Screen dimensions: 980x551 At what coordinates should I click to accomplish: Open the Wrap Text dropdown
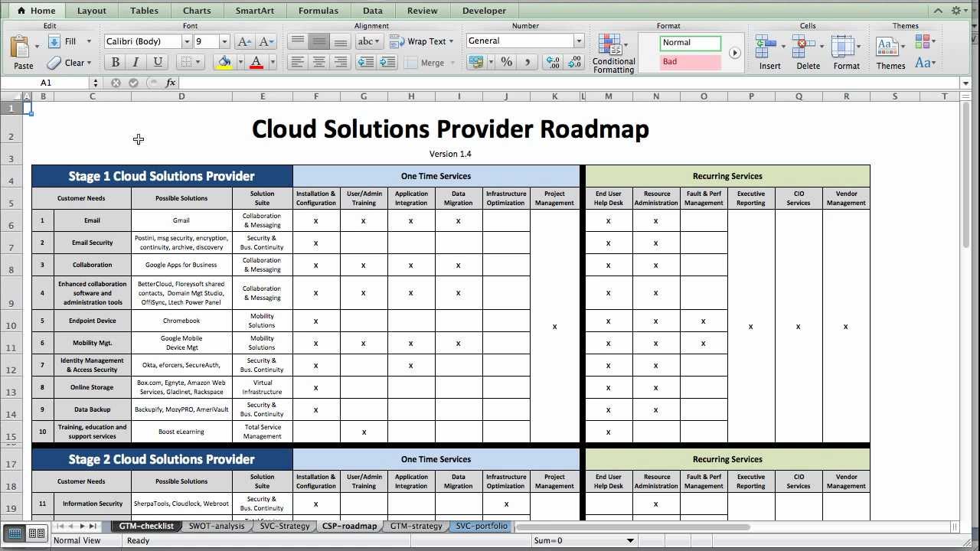pos(451,41)
